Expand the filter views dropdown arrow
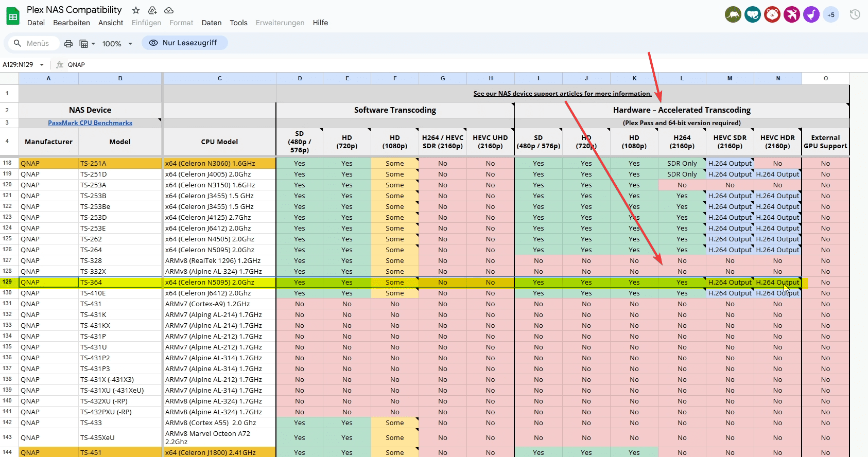The width and height of the screenshot is (868, 457). (93, 44)
